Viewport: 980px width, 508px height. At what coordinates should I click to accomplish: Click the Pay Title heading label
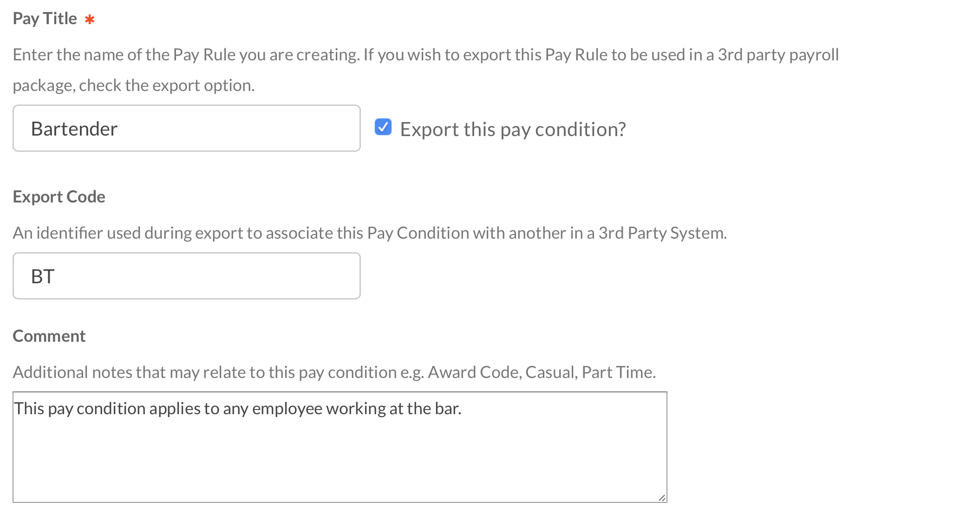[x=45, y=18]
